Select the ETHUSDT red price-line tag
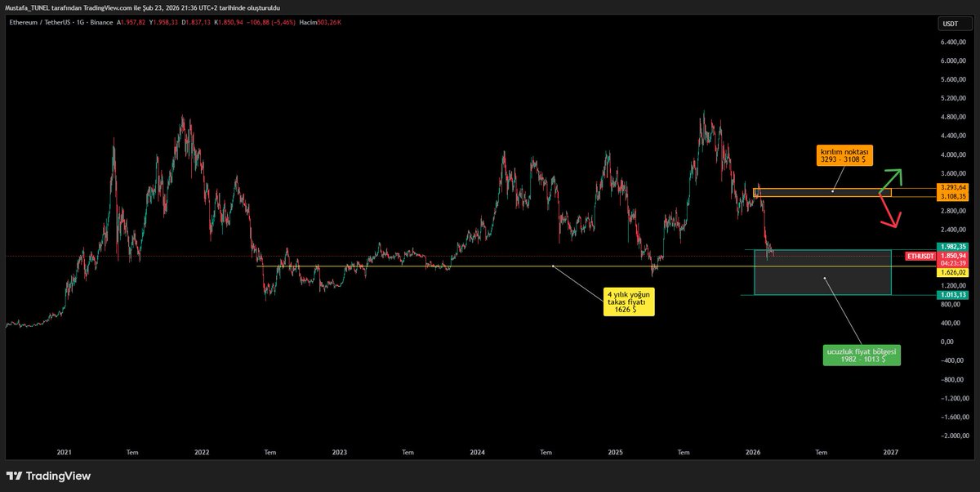The image size is (980, 492). click(920, 256)
